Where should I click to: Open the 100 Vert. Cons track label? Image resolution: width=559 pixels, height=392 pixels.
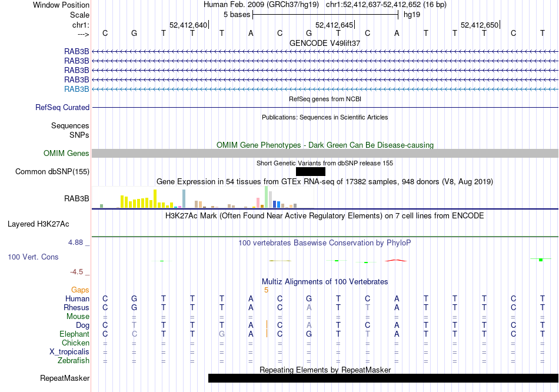33,257
